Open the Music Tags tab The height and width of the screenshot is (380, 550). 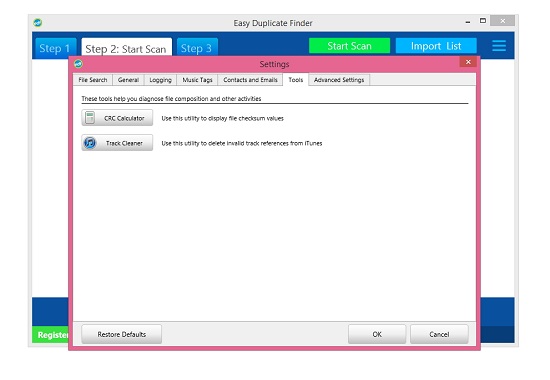click(197, 80)
